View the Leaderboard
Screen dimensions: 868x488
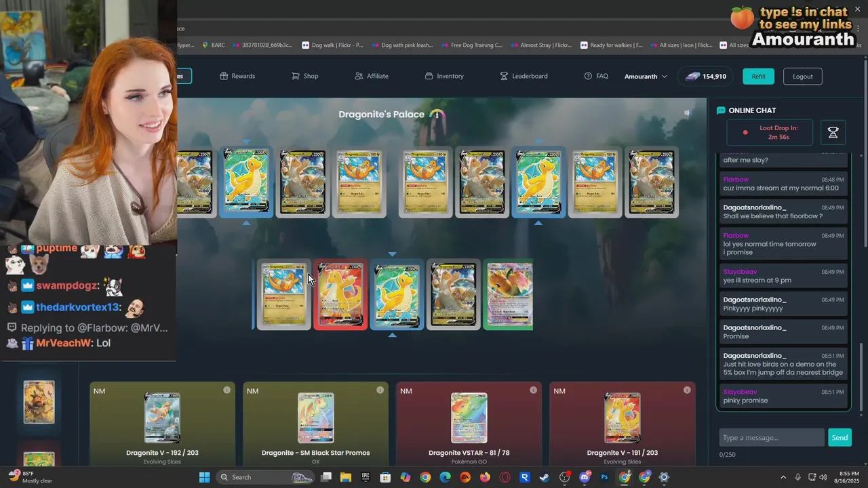click(x=524, y=76)
